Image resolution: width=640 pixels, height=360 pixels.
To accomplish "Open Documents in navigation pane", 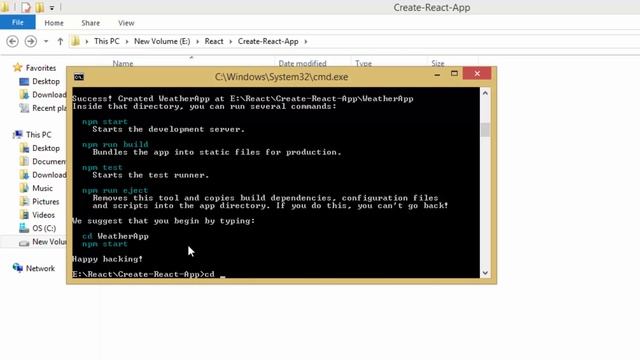I will click(49, 162).
